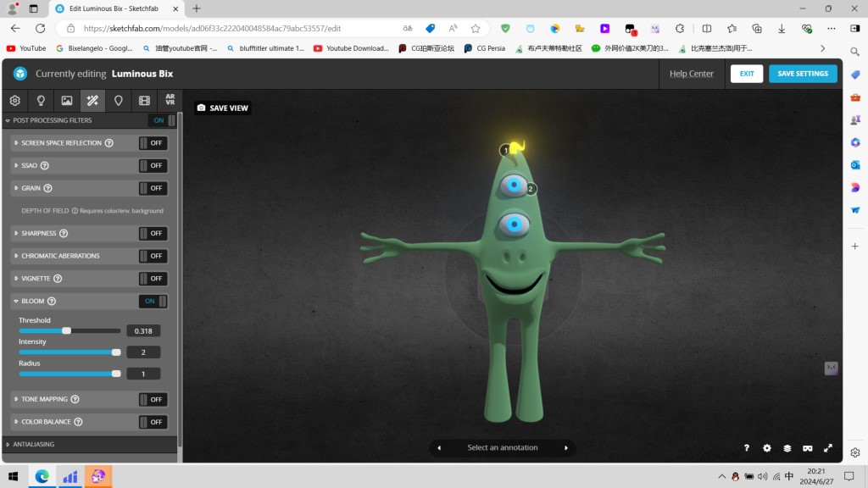Open Windows Start menu
Screen dimensions: 868x488
(x=14, y=476)
